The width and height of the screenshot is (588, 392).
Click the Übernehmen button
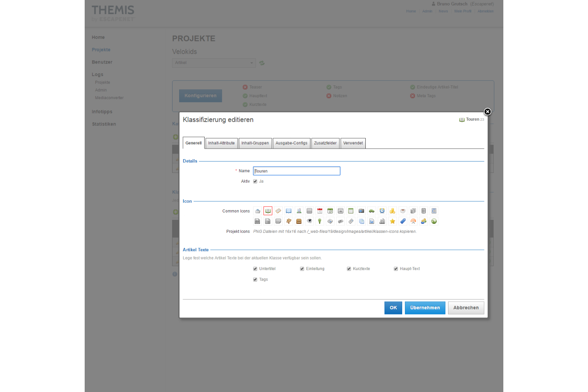[x=425, y=308]
